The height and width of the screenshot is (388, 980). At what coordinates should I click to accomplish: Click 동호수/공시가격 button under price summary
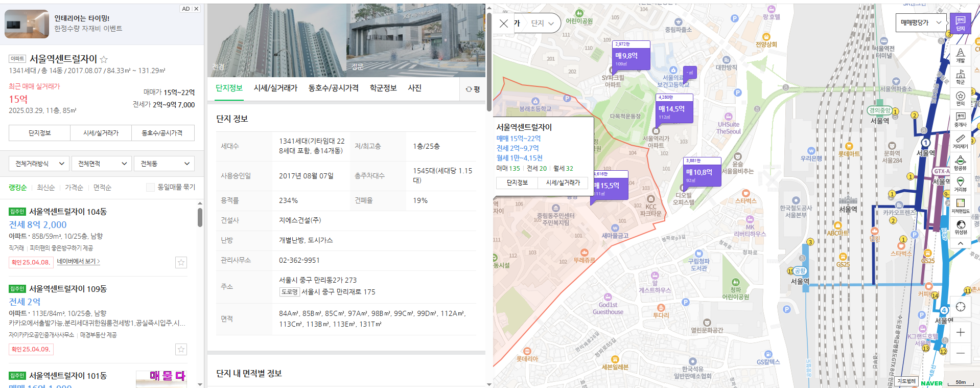[x=163, y=133]
